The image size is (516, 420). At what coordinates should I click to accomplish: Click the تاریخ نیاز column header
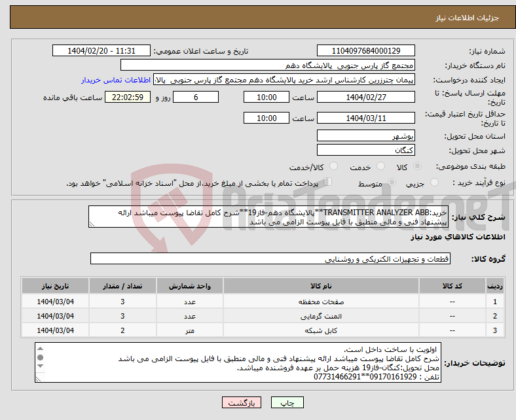(56, 287)
